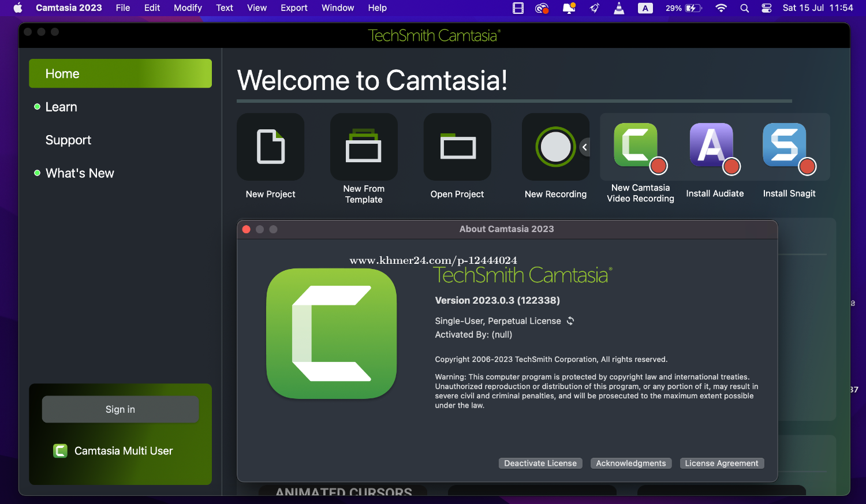The width and height of the screenshot is (866, 504).
Task: Click Camtasia Multi User label
Action: pyautogui.click(x=124, y=451)
